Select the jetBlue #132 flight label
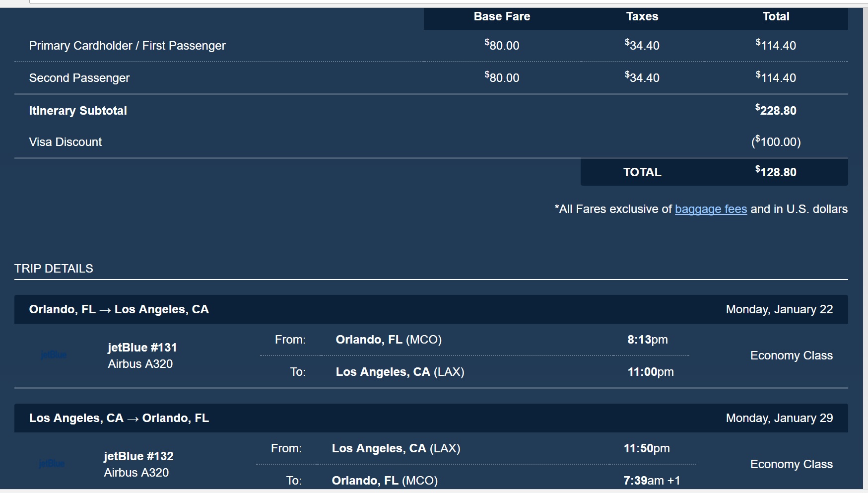 [x=138, y=456]
